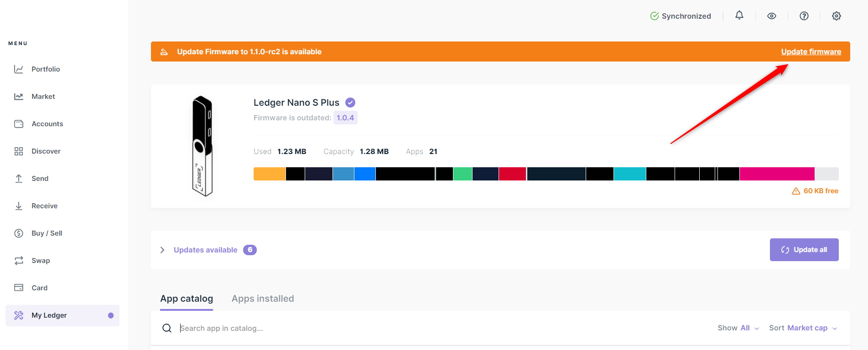Open the Buy / Sell page
The image size is (868, 350).
(x=47, y=233)
